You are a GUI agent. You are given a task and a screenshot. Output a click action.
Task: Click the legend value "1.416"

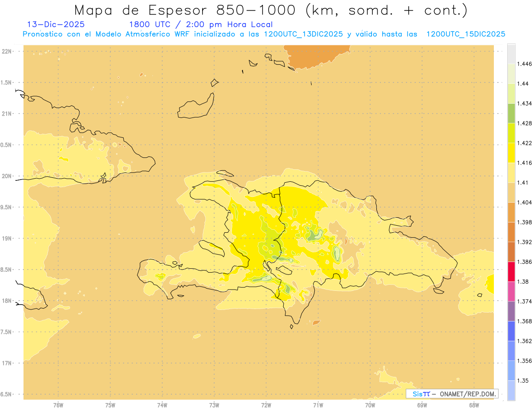click(x=524, y=163)
